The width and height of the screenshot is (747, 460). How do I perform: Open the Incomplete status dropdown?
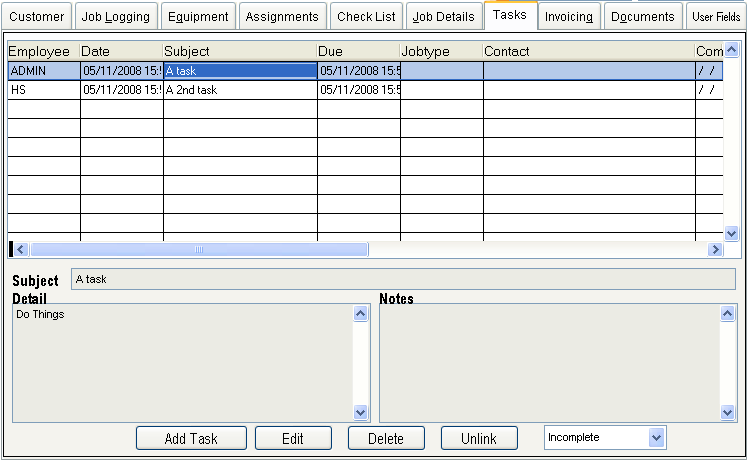(x=656, y=437)
